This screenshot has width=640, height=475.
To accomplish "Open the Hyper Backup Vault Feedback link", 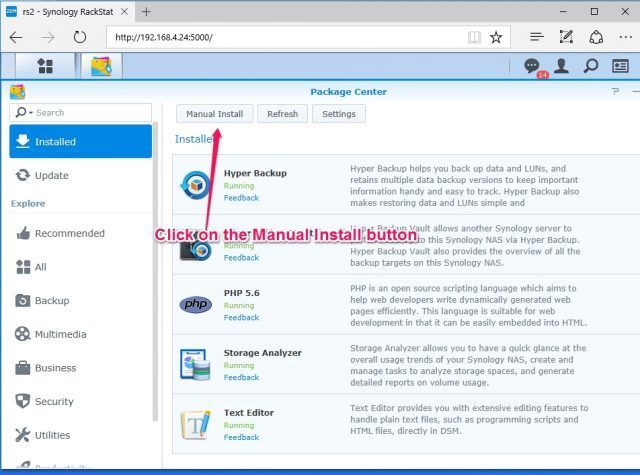I will 241,258.
